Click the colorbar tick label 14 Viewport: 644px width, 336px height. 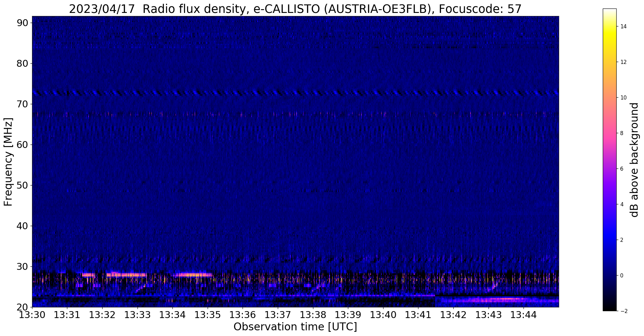623,26
